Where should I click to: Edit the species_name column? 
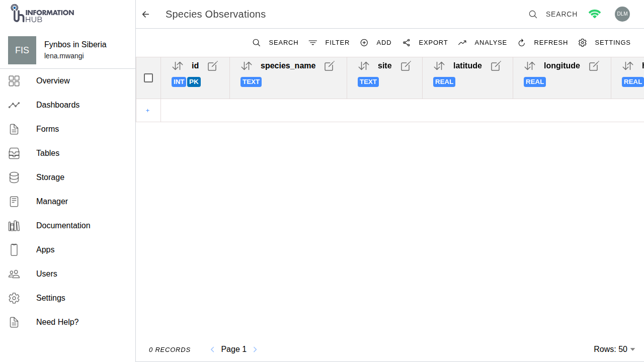(x=330, y=66)
